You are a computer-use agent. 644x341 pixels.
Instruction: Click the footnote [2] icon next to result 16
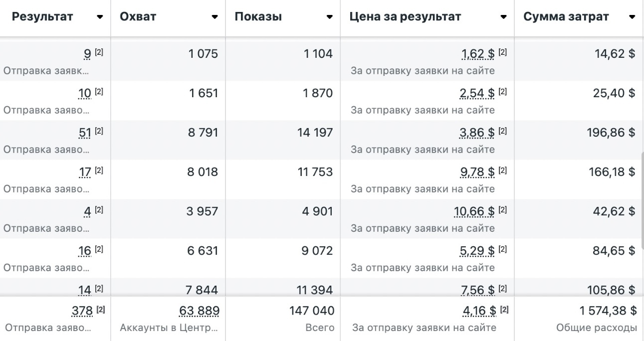(99, 250)
